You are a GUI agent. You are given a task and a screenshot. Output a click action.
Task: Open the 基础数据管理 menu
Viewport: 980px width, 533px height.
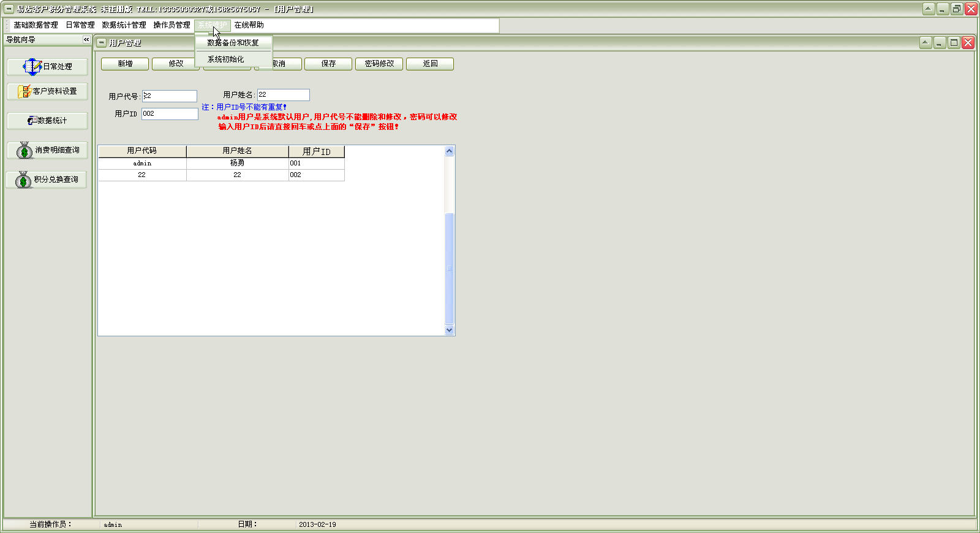[x=36, y=25]
